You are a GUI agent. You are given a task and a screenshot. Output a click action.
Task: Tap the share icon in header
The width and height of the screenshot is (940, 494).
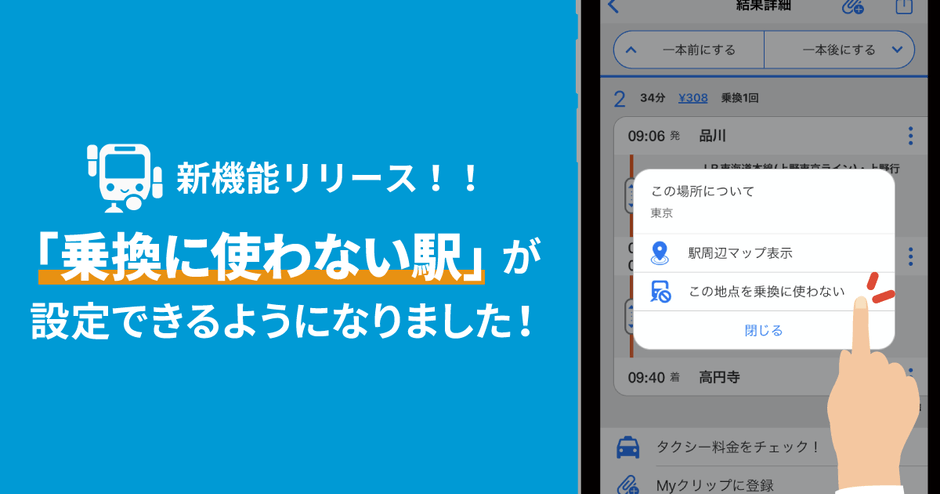pos(903,6)
